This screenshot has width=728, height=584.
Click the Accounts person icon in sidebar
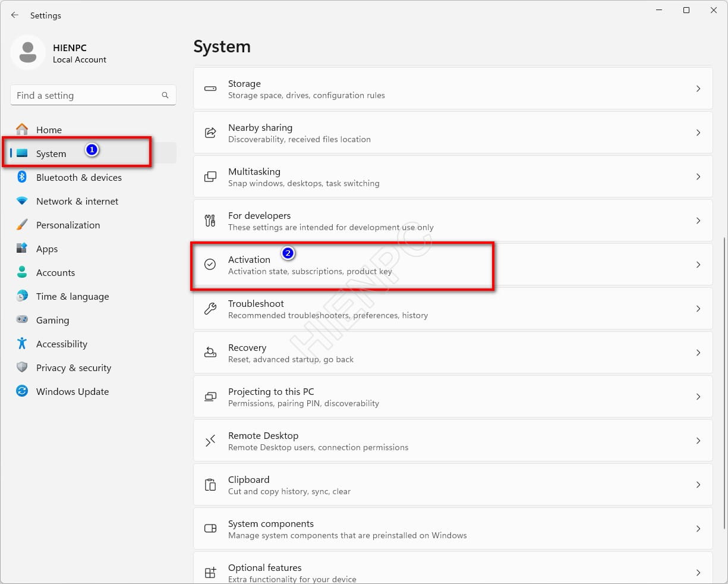(x=22, y=272)
